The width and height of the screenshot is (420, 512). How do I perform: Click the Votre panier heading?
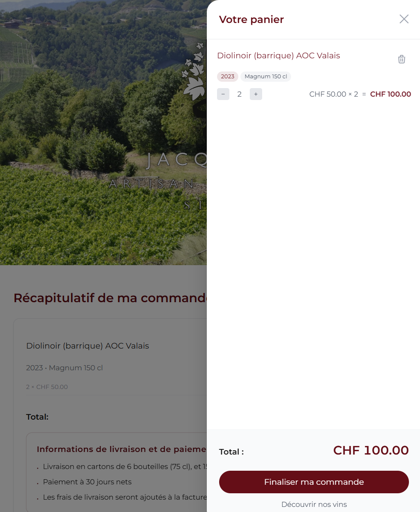point(251,20)
